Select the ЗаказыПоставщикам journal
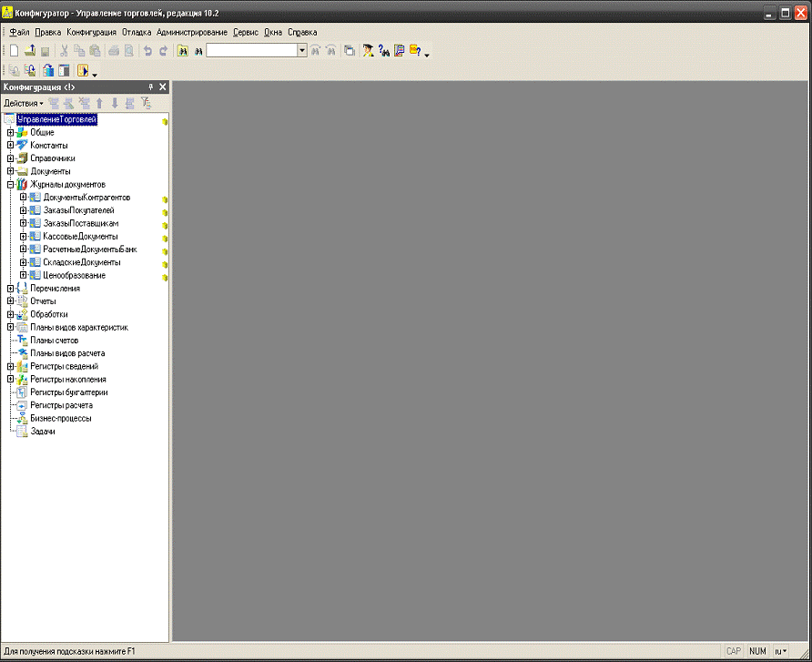This screenshot has width=812, height=662. [81, 223]
